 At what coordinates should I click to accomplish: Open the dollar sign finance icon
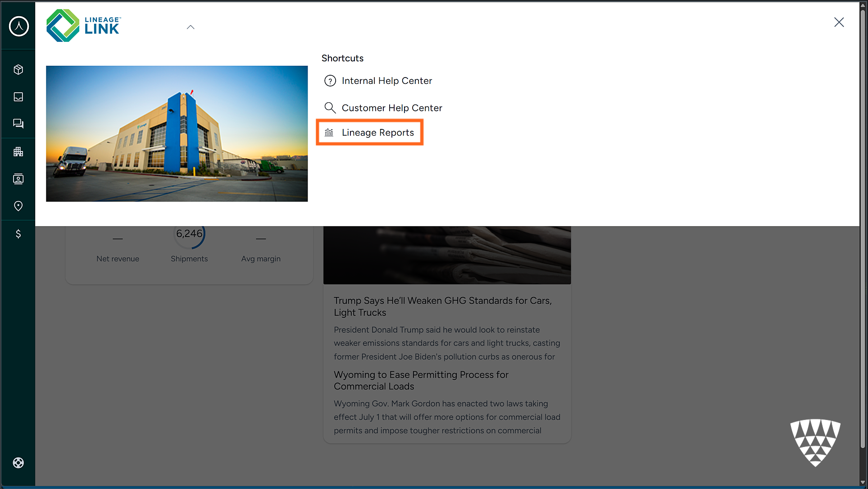click(x=18, y=233)
